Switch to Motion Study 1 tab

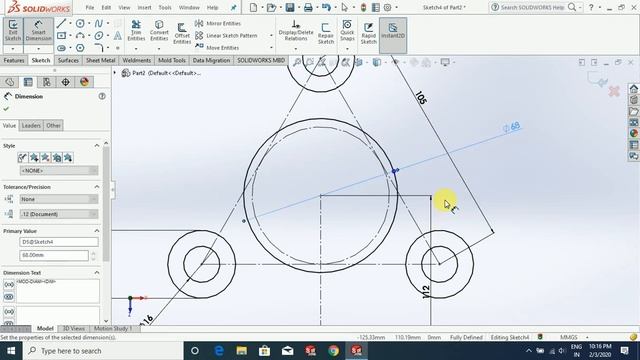tap(113, 329)
